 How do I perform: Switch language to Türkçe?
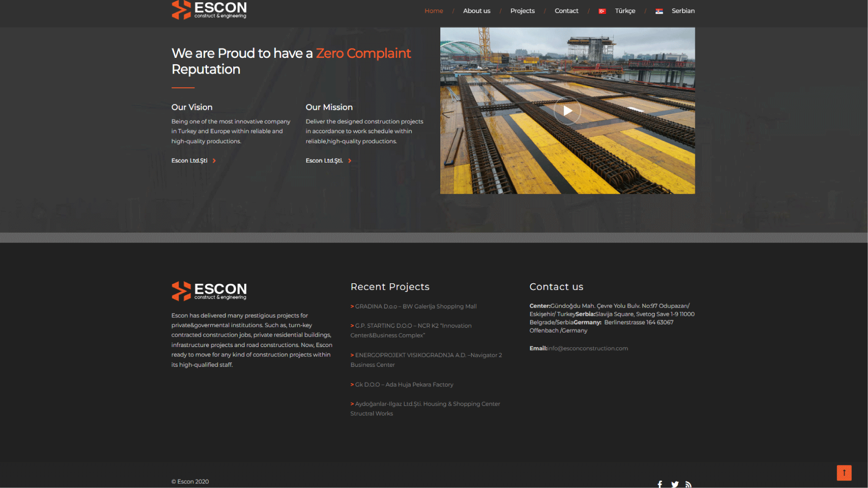click(x=625, y=11)
